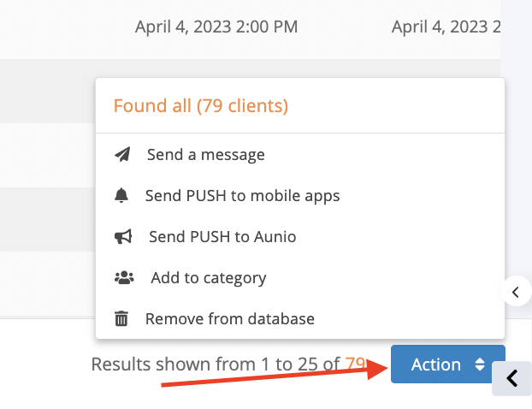Screen dimensions: 532x409
Task: Select Remove from database entry
Action: click(x=230, y=318)
